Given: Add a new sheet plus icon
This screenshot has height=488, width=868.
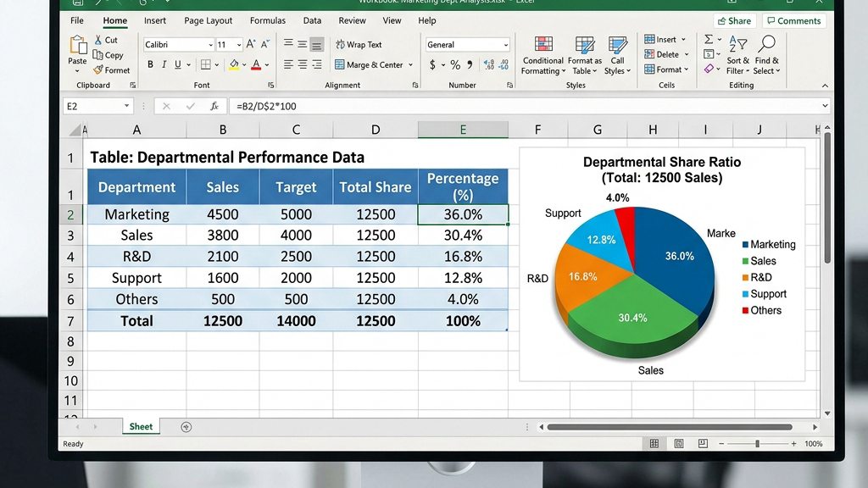Looking at the screenshot, I should click(x=186, y=427).
